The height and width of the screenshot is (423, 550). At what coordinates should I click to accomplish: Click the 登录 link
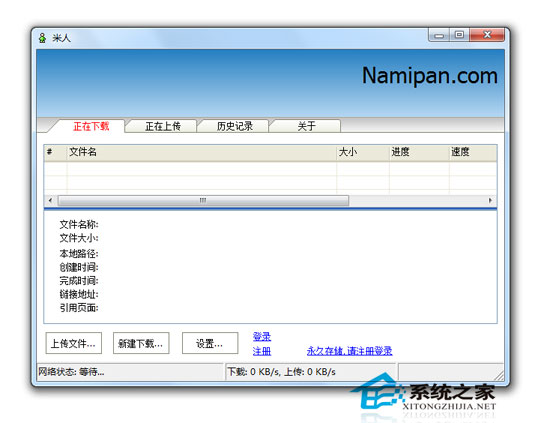(262, 337)
